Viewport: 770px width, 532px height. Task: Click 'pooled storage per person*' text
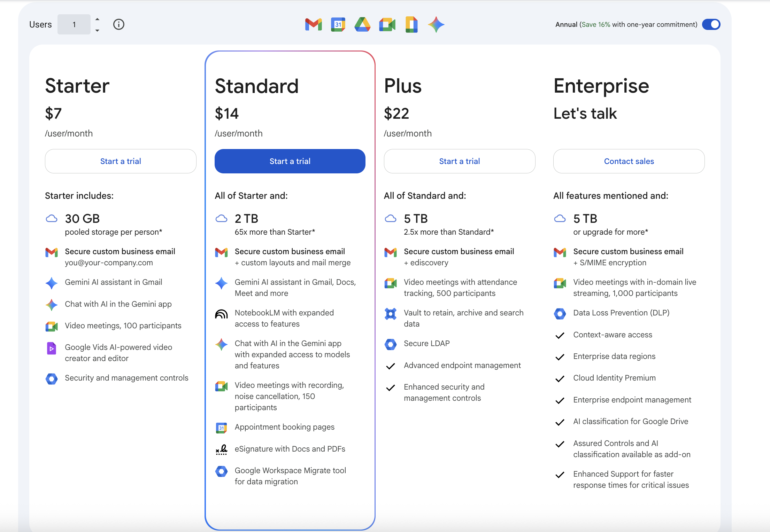point(114,232)
